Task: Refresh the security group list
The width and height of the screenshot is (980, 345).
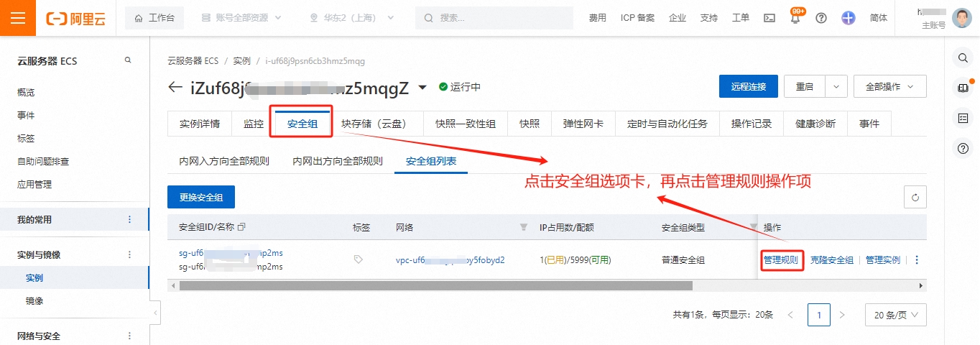Action: pyautogui.click(x=915, y=197)
